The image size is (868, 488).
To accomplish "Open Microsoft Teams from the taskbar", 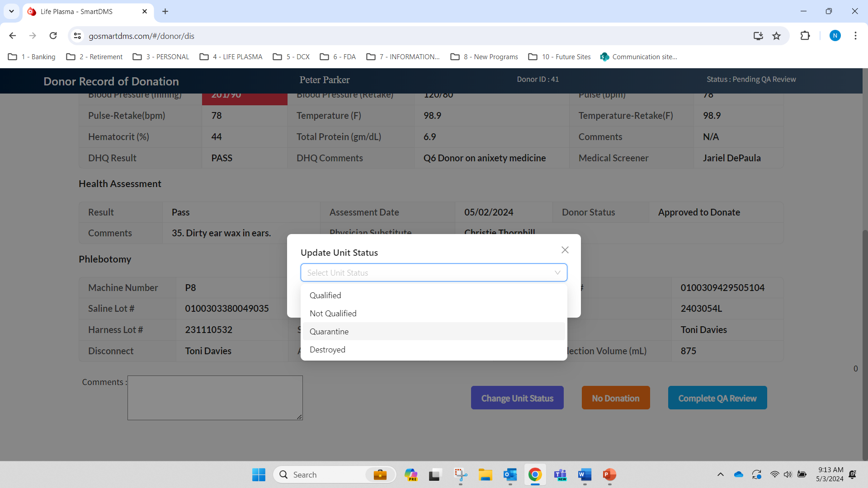I will [560, 475].
